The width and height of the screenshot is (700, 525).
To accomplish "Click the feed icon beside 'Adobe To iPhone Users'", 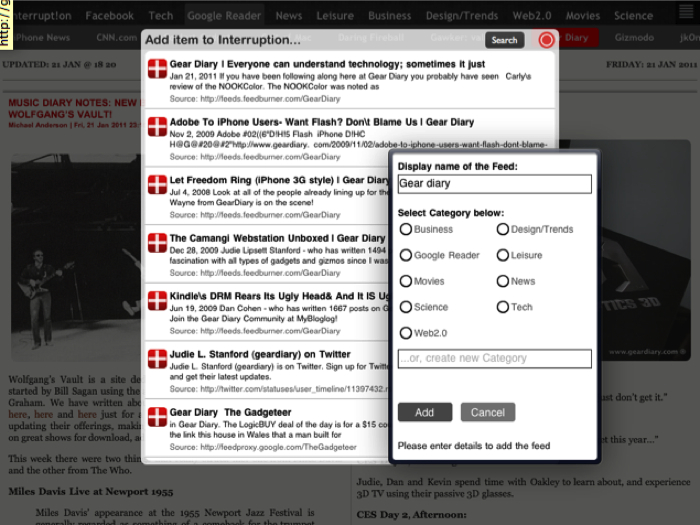I will (157, 127).
